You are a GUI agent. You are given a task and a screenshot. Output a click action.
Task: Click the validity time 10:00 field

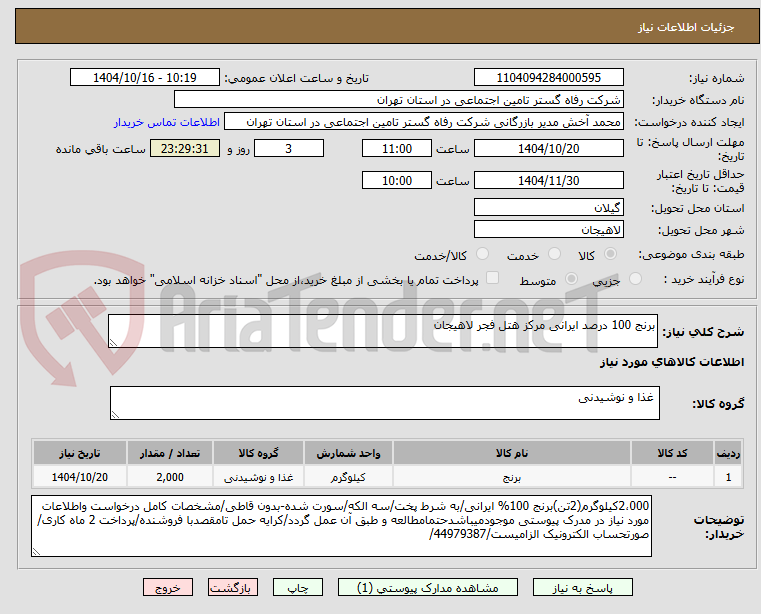[397, 181]
